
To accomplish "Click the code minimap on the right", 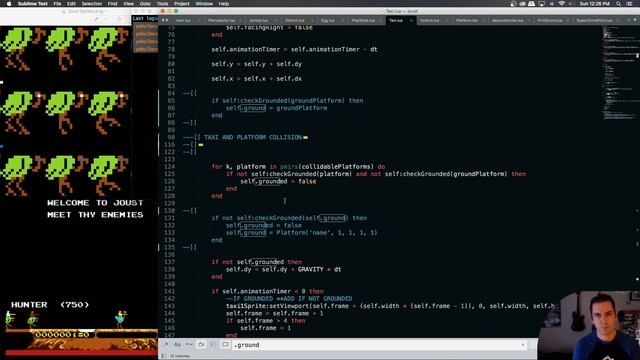I will 619,73.
